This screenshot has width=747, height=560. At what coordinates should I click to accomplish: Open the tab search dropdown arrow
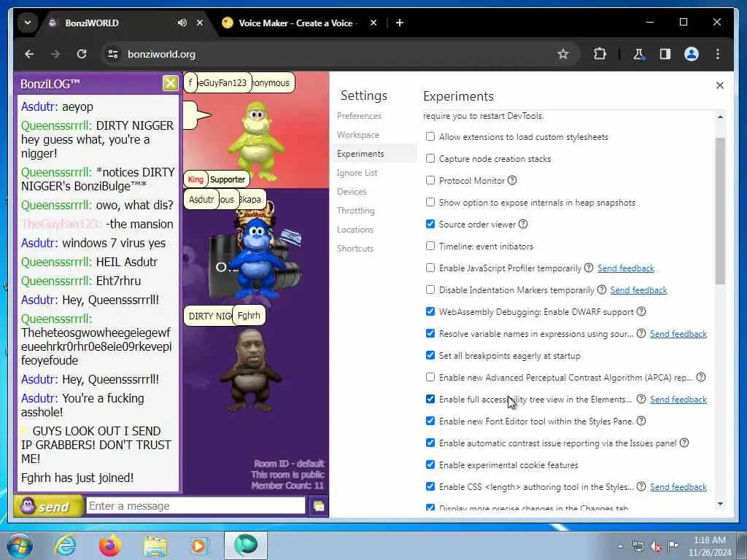click(x=28, y=23)
